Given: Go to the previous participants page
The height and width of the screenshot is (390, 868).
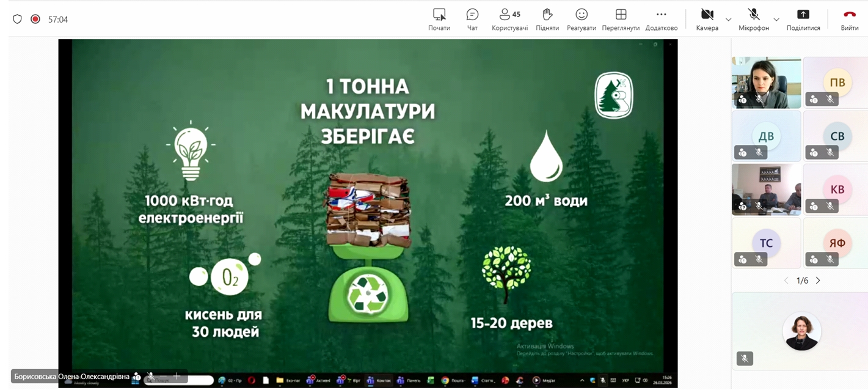Looking at the screenshot, I should (787, 281).
